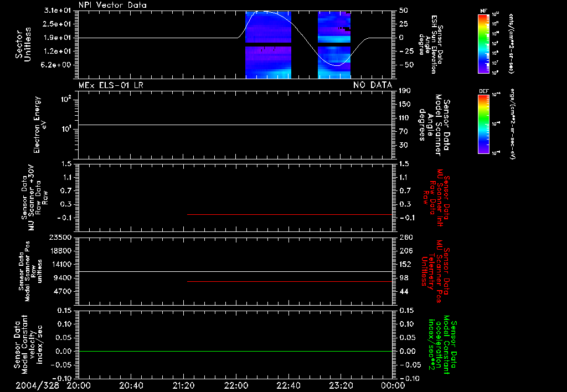The height and width of the screenshot is (392, 567).
Task: Click the 3.1e+01 sector tick value
Action: [x=58, y=11]
